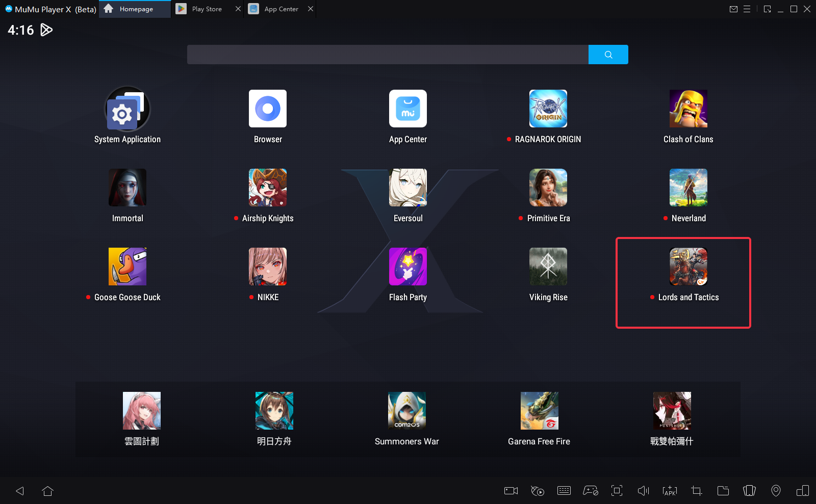
Task: Open the keyboard mapping tool
Action: click(x=564, y=491)
